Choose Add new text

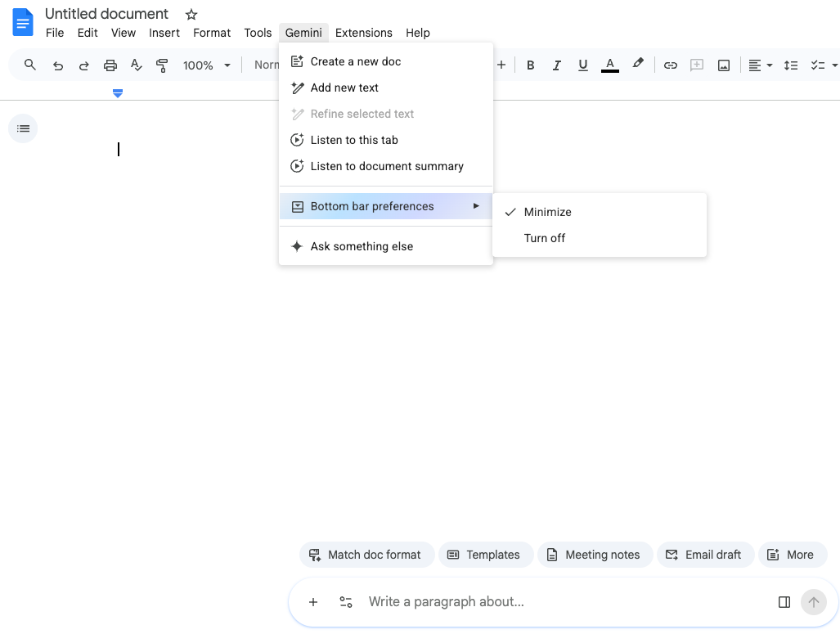tap(386, 88)
